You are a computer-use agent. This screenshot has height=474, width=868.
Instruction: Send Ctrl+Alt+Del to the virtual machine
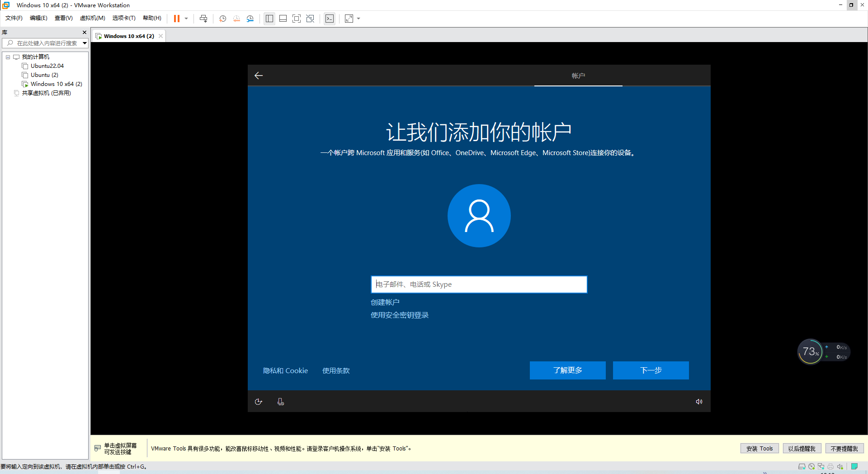(203, 19)
